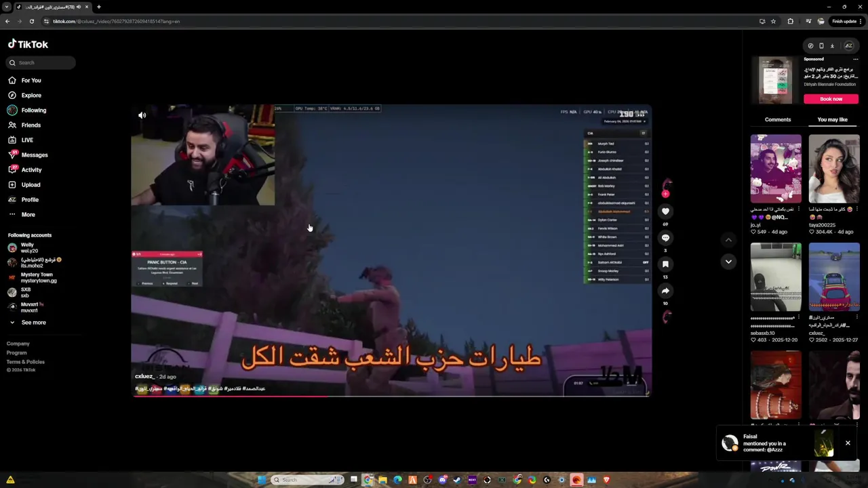Open the compass icon in top pill
Image resolution: width=868 pixels, height=488 pixels.
(x=810, y=46)
